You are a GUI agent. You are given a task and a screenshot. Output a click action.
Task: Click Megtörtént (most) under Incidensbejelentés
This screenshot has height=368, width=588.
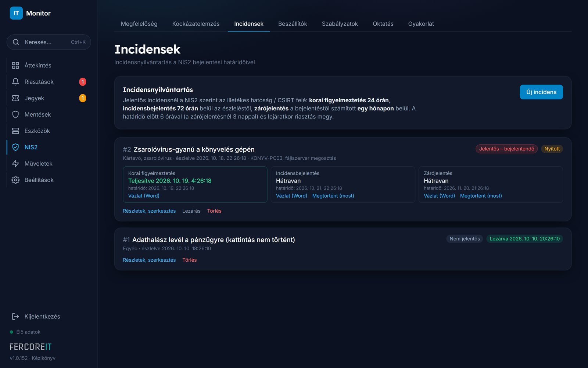click(333, 196)
